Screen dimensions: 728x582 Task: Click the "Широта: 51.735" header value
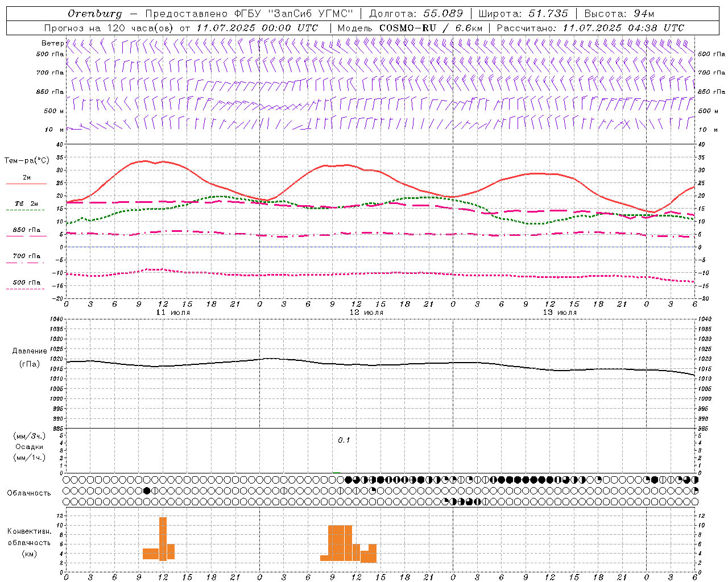(523, 14)
